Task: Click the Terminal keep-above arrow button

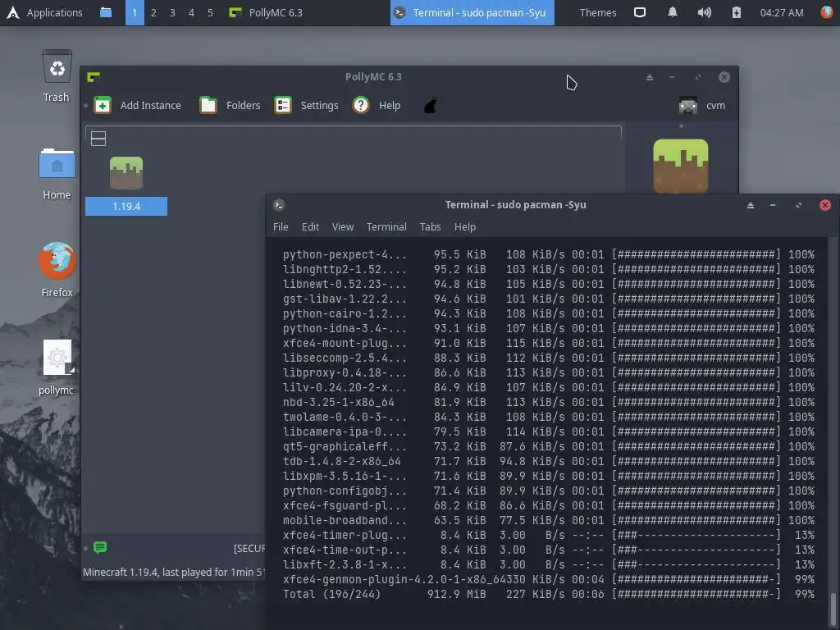Action: [x=751, y=205]
